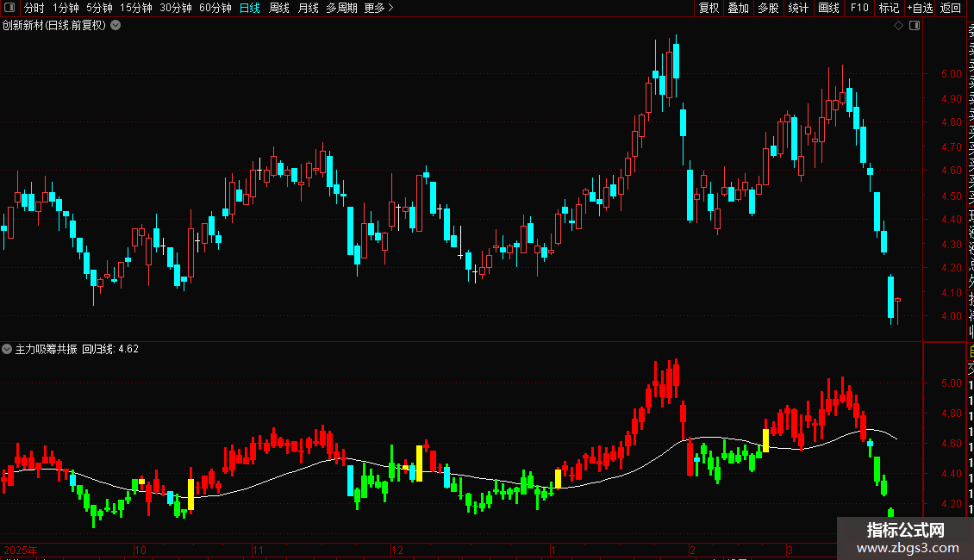Screen dimensions: 974x560
Task: Click month marker 10 on time axis
Action: [x=140, y=550]
